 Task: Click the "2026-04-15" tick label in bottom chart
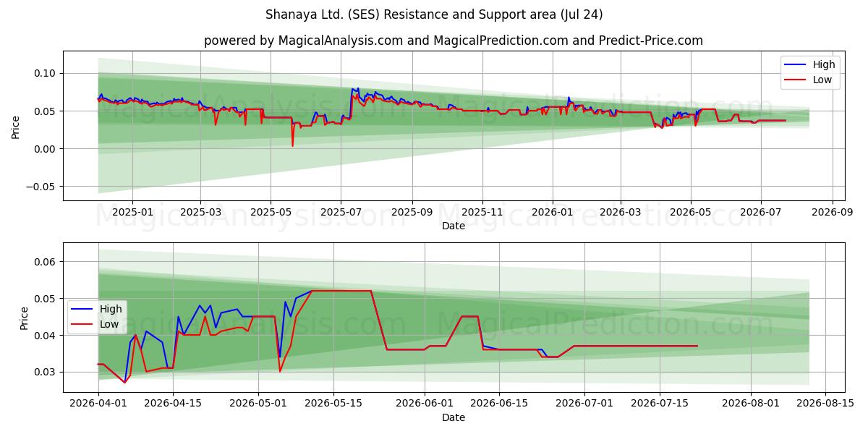point(174,402)
